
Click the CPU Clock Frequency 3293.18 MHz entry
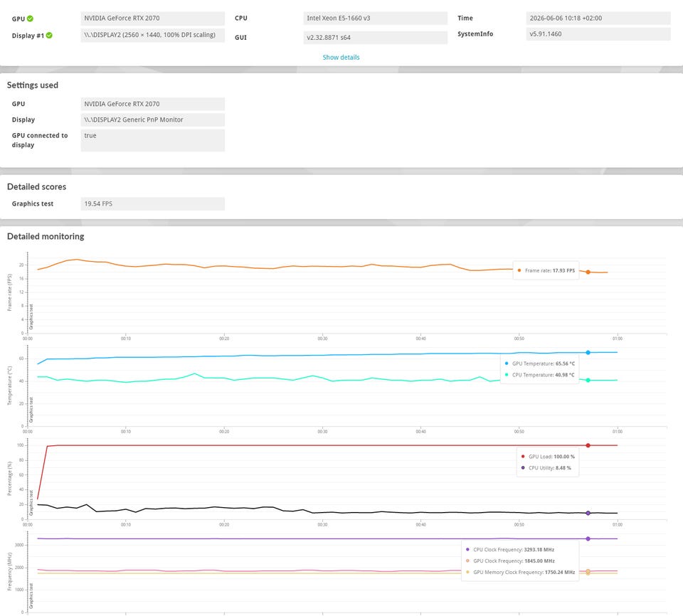pos(510,550)
